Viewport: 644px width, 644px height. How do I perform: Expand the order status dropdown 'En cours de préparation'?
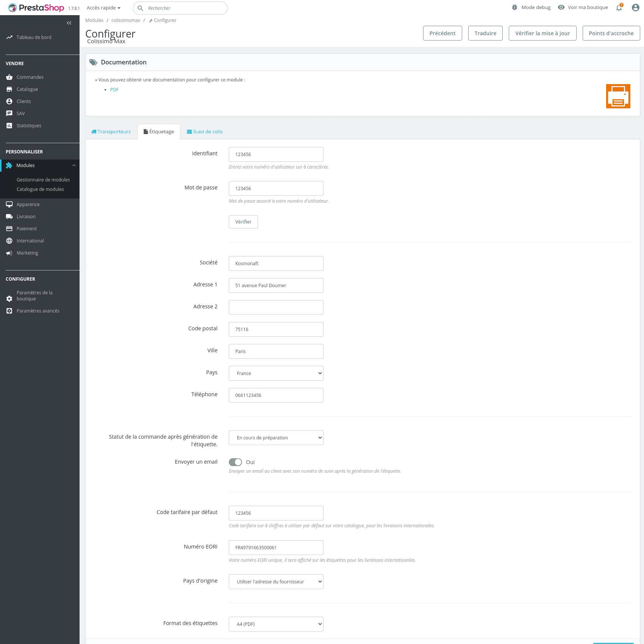[276, 438]
